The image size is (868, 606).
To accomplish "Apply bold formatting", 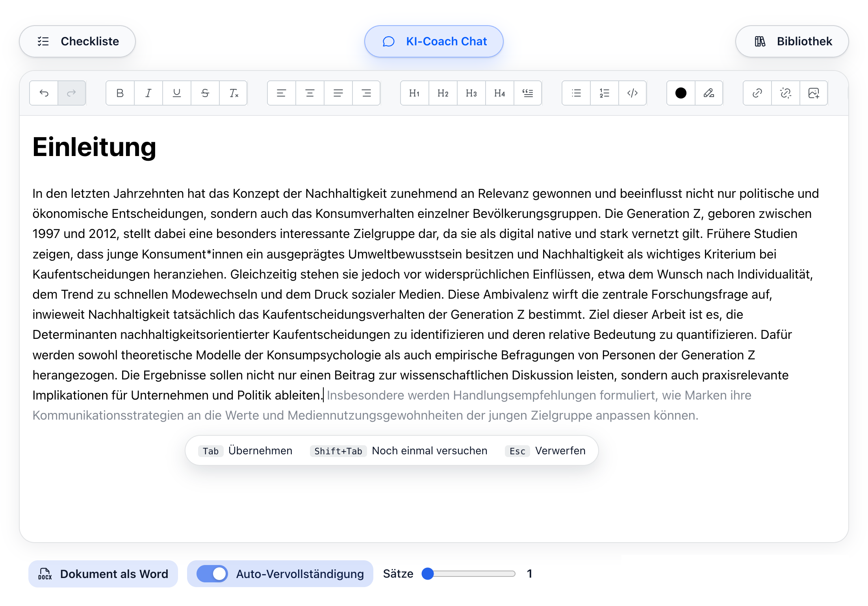I will (119, 93).
